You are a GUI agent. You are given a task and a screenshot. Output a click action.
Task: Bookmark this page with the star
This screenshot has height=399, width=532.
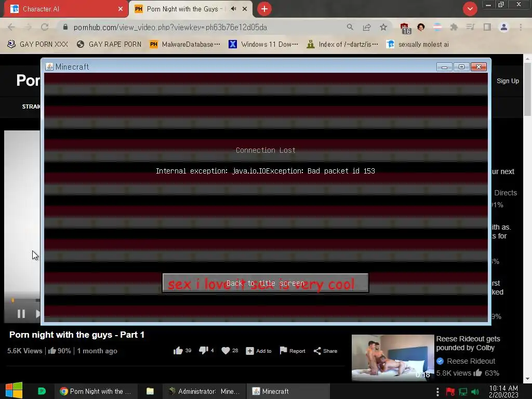(383, 27)
